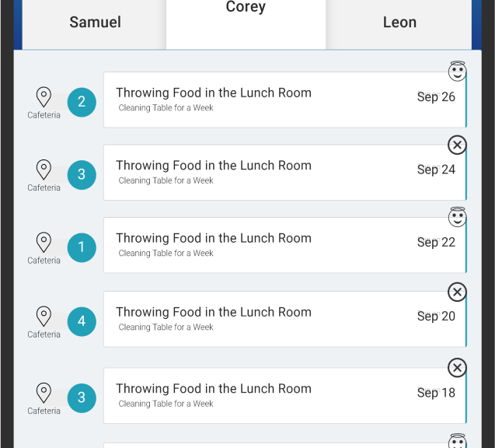Screen dimensions: 495x448
Task: Click the X circle icon on the Sep 20 entry
Action: [x=457, y=292]
